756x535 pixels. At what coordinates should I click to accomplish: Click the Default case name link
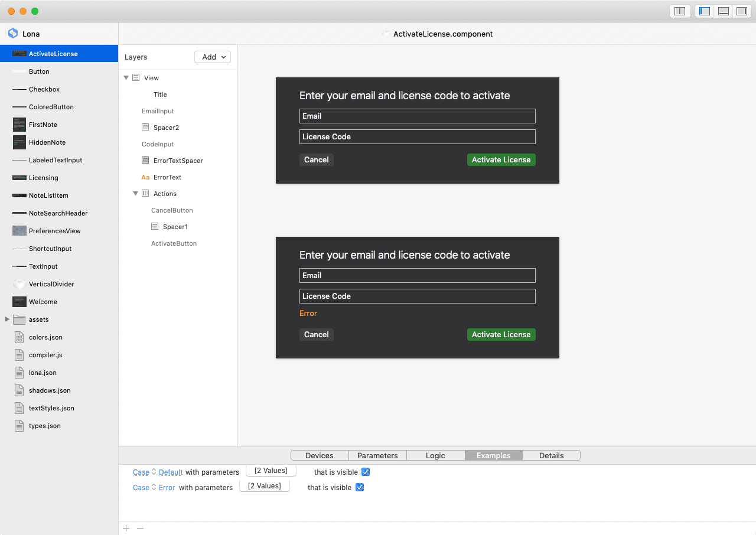(171, 472)
